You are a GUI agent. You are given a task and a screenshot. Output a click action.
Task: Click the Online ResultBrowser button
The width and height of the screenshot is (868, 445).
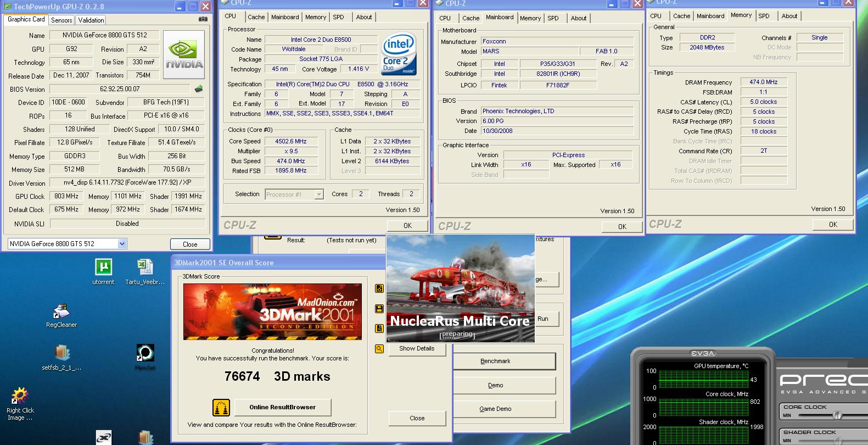click(x=283, y=407)
